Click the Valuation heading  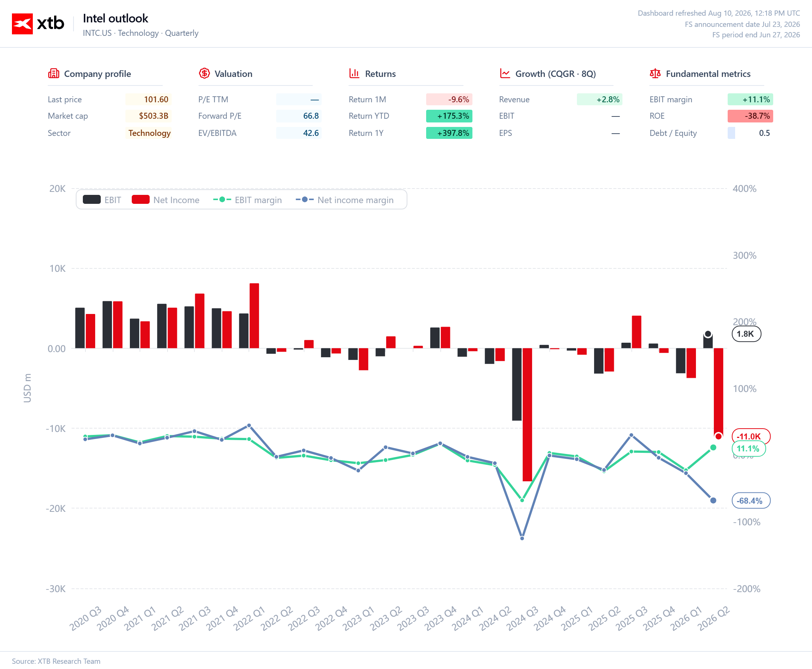[234, 74]
